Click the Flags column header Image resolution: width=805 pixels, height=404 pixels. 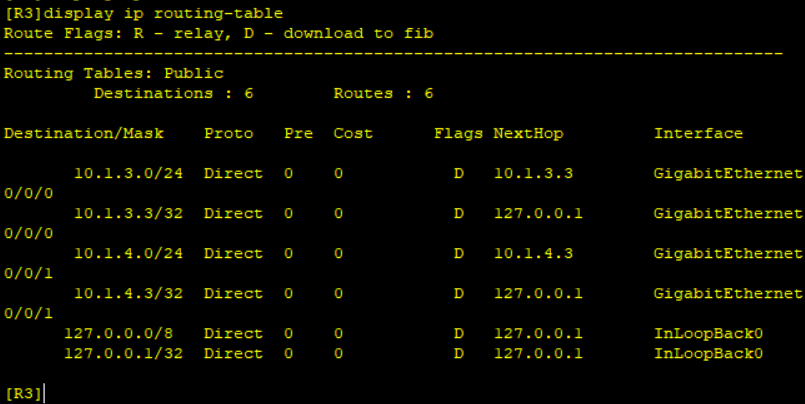coord(458,133)
